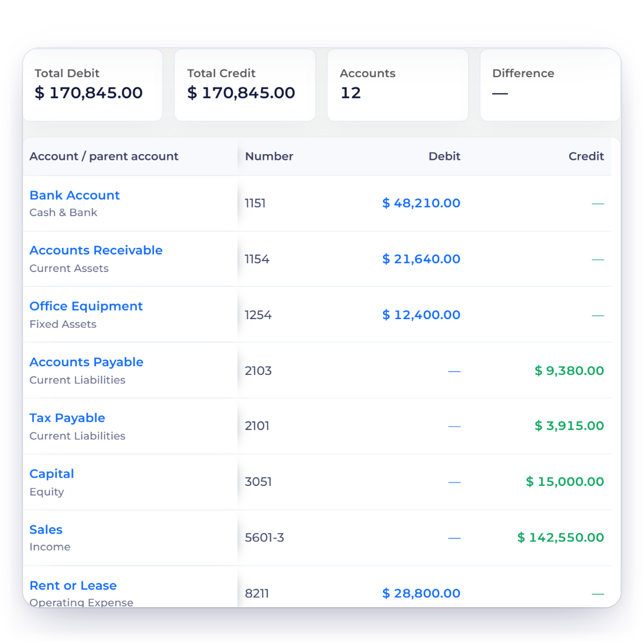The image size is (644, 644).
Task: Click Current Assets under Accounts Receivable
Action: click(69, 268)
